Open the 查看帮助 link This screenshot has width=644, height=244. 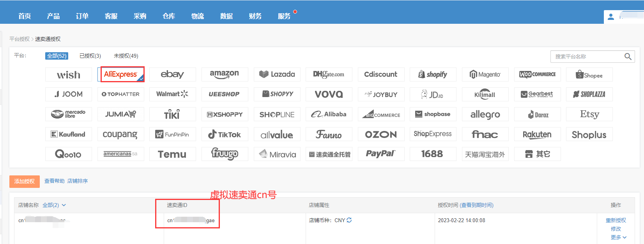55,181
